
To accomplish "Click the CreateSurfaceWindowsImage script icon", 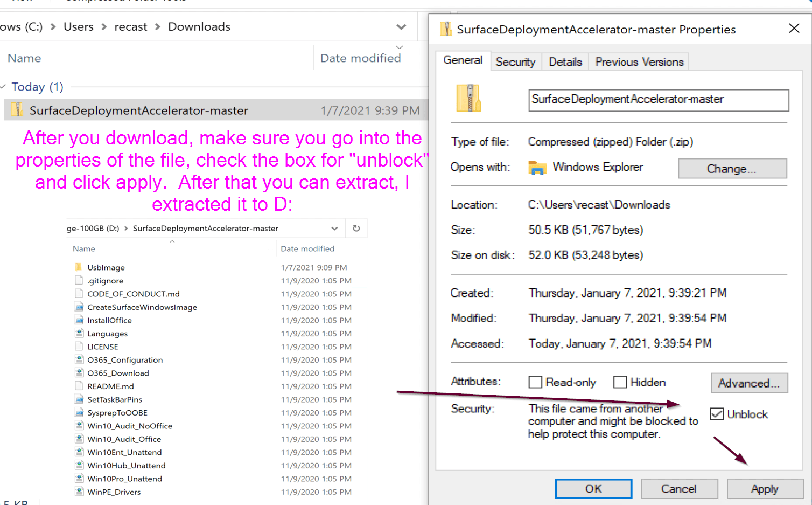I will [x=79, y=307].
